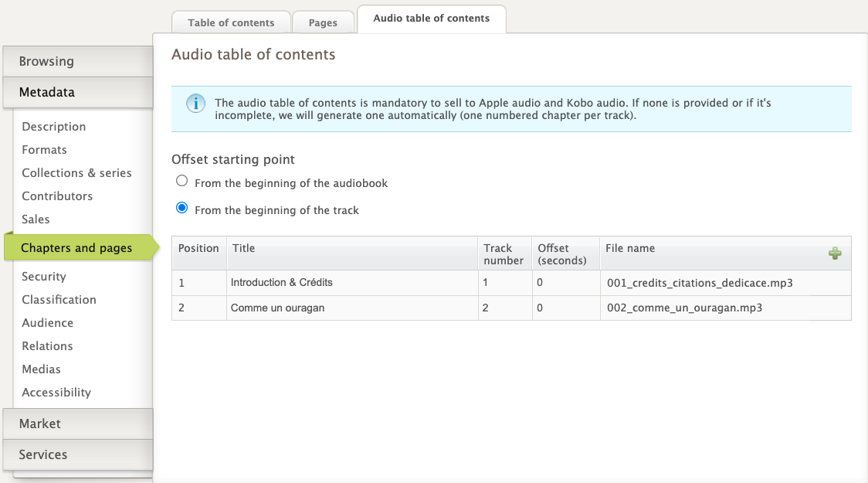The width and height of the screenshot is (868, 483).
Task: Select the Audio table of contents tab
Action: pyautogui.click(x=431, y=19)
